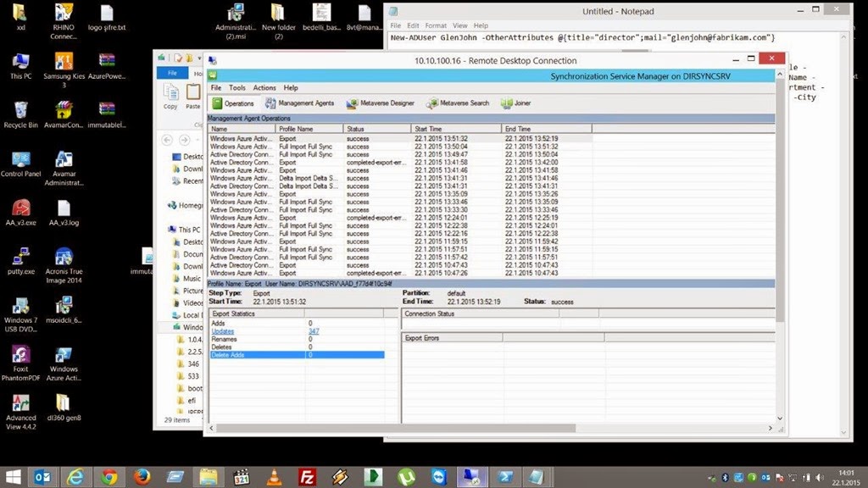
Task: Click the 347 updates count link
Action: 314,331
